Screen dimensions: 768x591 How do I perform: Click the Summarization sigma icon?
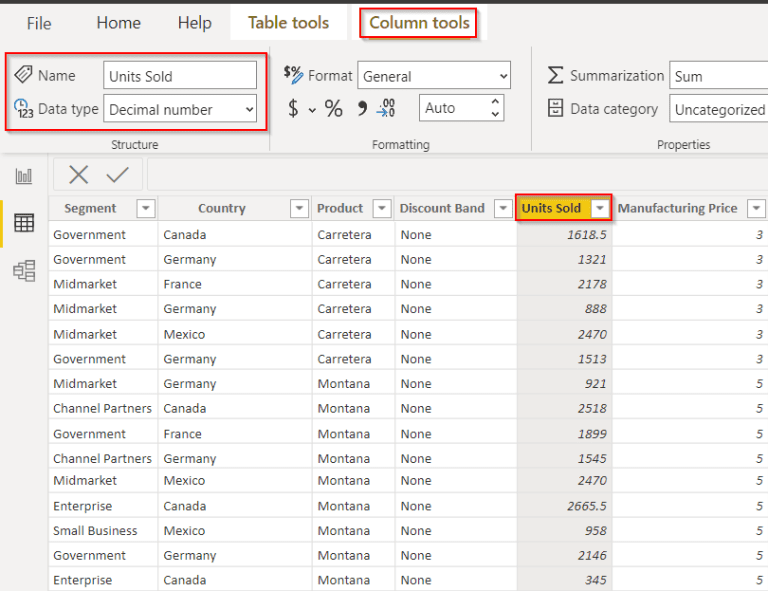[555, 75]
